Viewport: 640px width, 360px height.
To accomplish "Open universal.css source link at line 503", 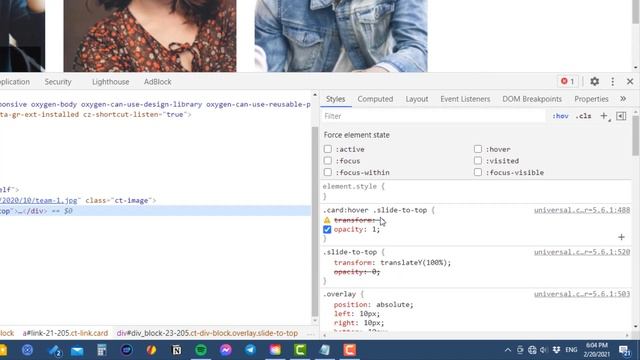I will [x=582, y=294].
